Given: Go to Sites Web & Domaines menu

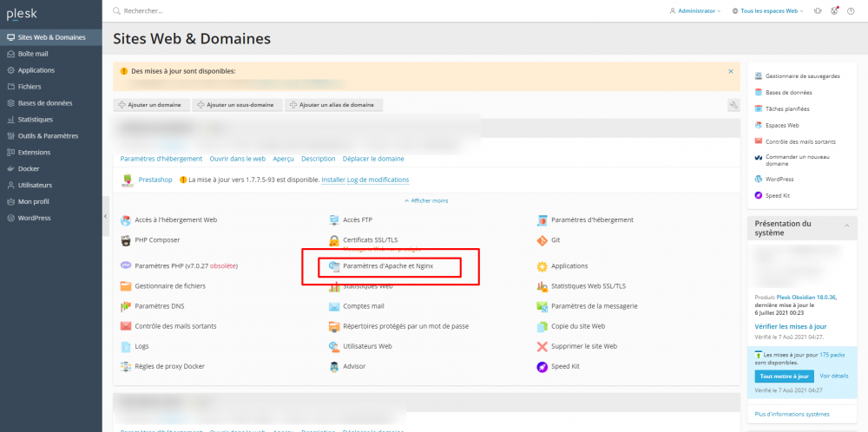Looking at the screenshot, I should click(51, 37).
